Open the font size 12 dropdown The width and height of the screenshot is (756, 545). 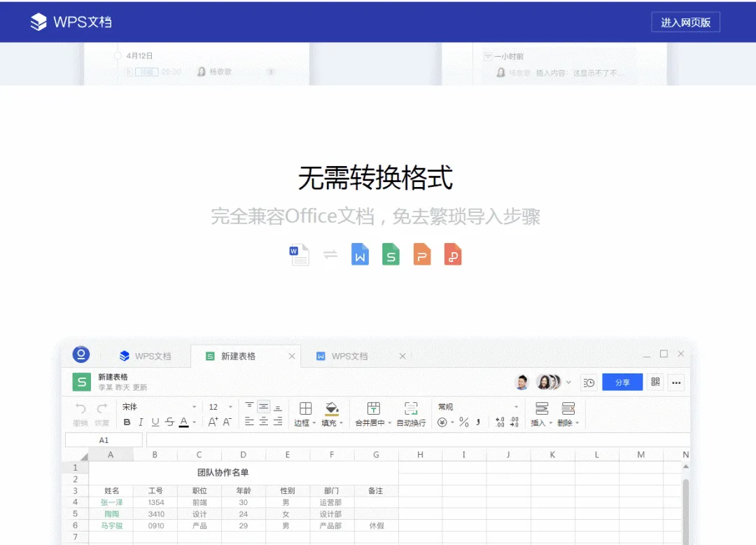coord(220,406)
